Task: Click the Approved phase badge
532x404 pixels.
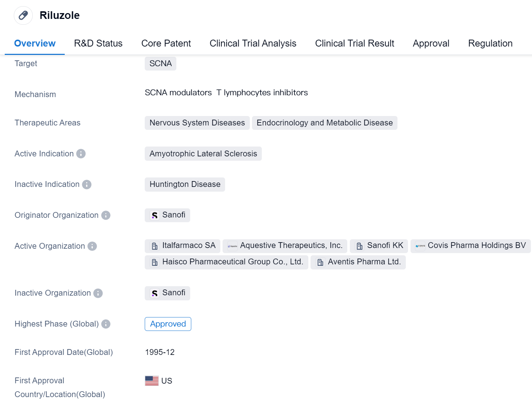Action: (168, 324)
